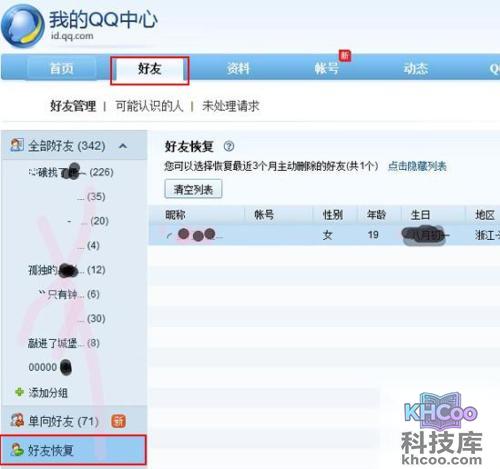Click the 地区 column header
Viewport: 500px width, 469px height.
click(485, 215)
